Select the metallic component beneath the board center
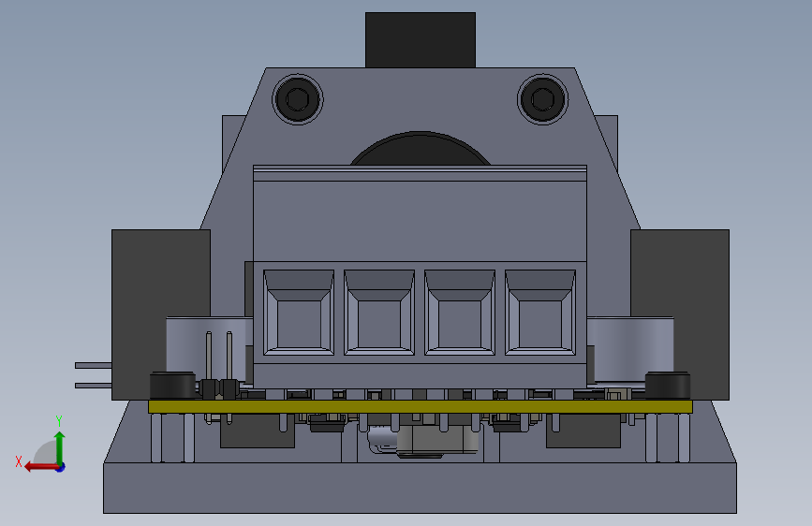The height and width of the screenshot is (526, 812). [x=436, y=442]
